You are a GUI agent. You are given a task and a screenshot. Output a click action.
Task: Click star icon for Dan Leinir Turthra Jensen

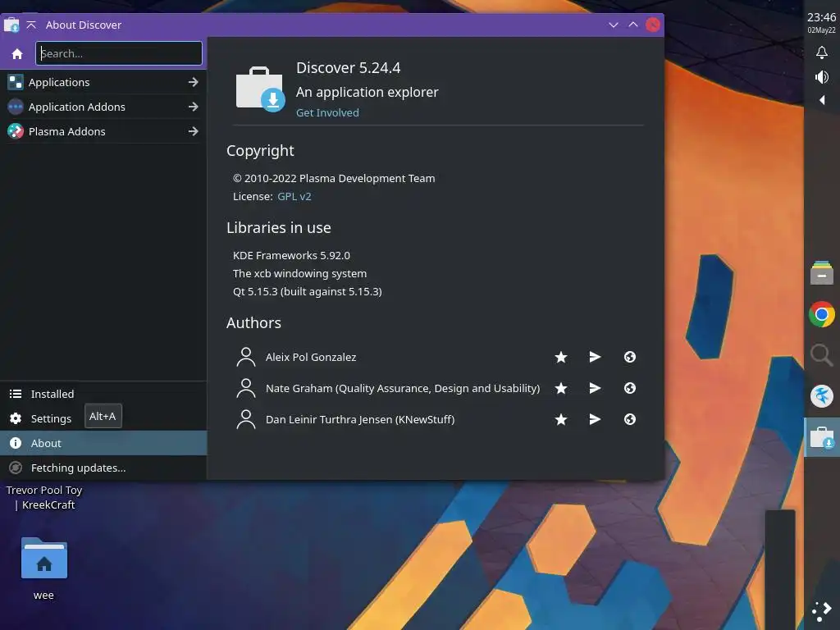click(561, 419)
